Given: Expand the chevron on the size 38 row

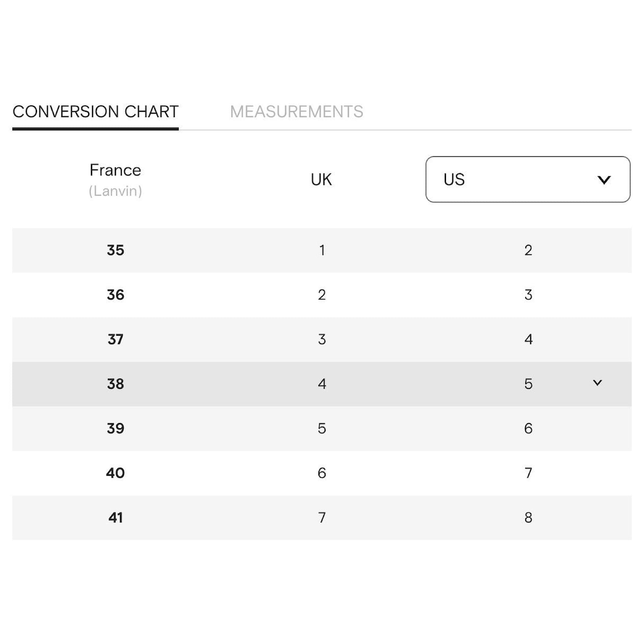Looking at the screenshot, I should [597, 383].
